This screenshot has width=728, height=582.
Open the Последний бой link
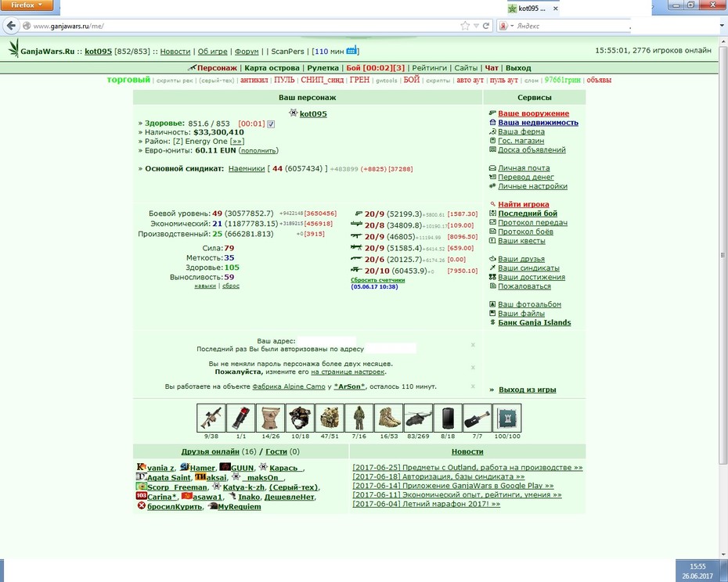tap(528, 214)
